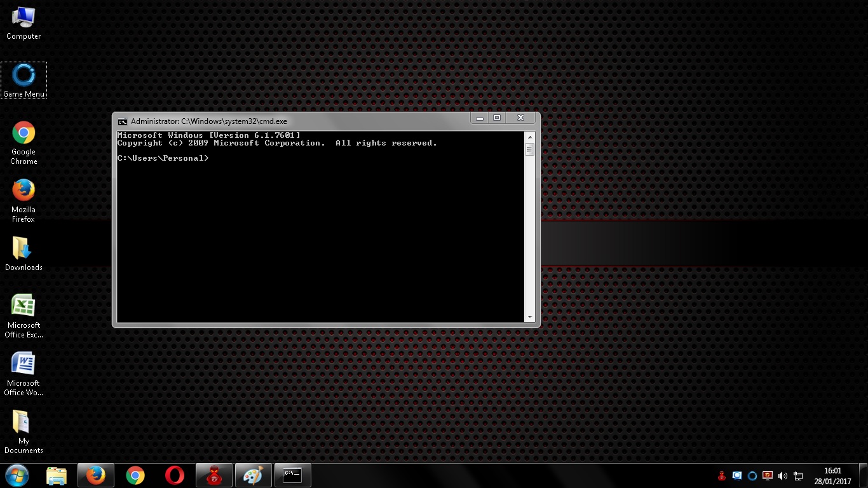
Task: Open the cmd.exe title bar system icon
Action: pos(123,121)
